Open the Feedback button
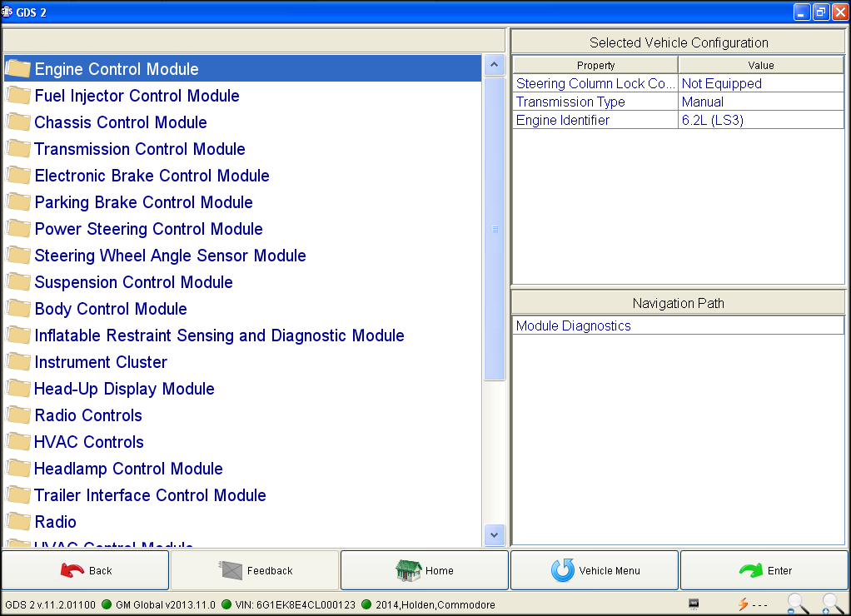The image size is (851, 616). pos(255,570)
